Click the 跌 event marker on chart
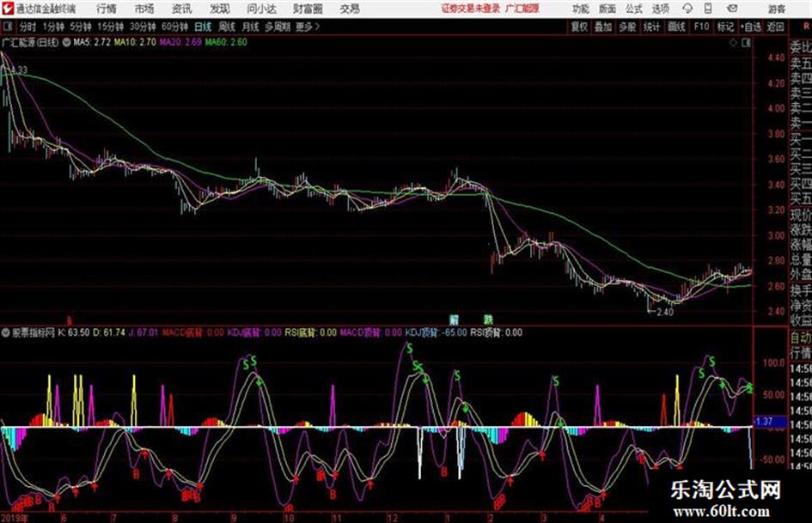 click(x=488, y=319)
